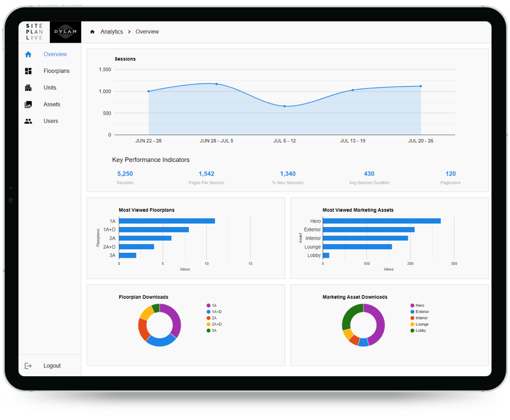The image size is (510, 420).
Task: Click the 1A+D floorplan views bar
Action: (x=154, y=229)
